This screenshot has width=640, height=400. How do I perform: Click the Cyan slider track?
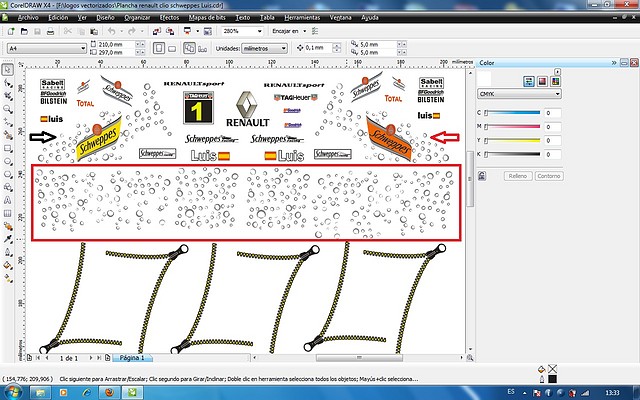coord(513,113)
